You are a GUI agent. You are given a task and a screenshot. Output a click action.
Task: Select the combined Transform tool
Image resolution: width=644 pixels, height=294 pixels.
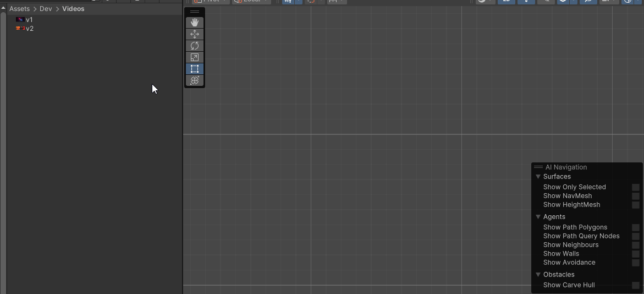pyautogui.click(x=195, y=80)
